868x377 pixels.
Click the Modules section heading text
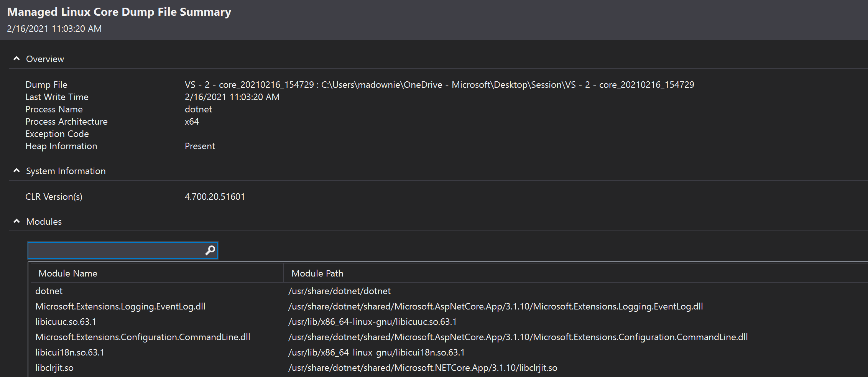44,222
